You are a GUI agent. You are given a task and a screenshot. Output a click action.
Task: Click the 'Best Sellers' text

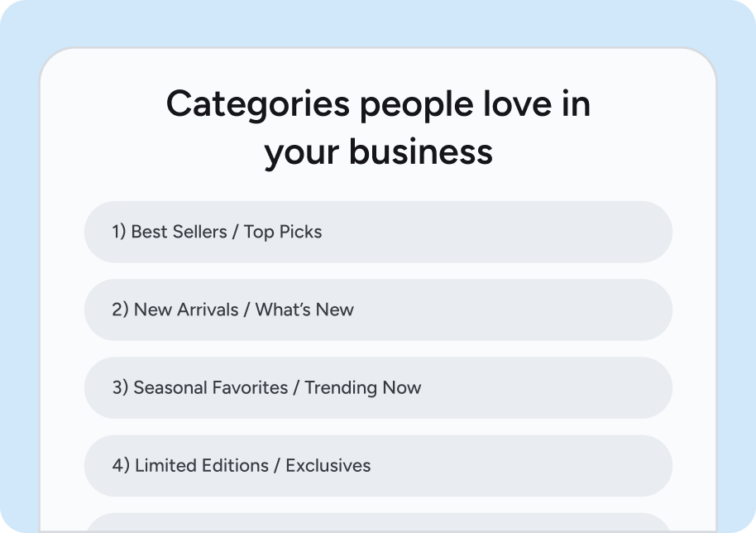pyautogui.click(x=179, y=232)
